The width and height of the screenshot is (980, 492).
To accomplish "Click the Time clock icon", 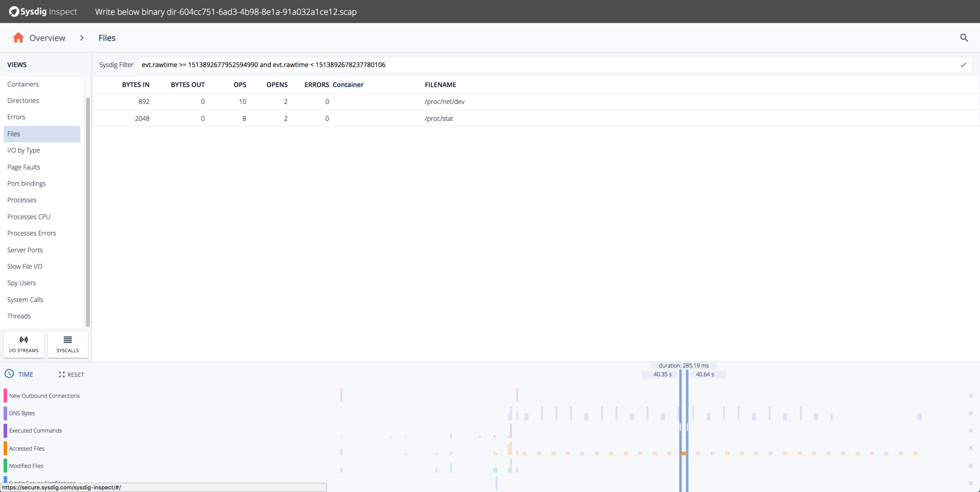I will click(x=9, y=374).
